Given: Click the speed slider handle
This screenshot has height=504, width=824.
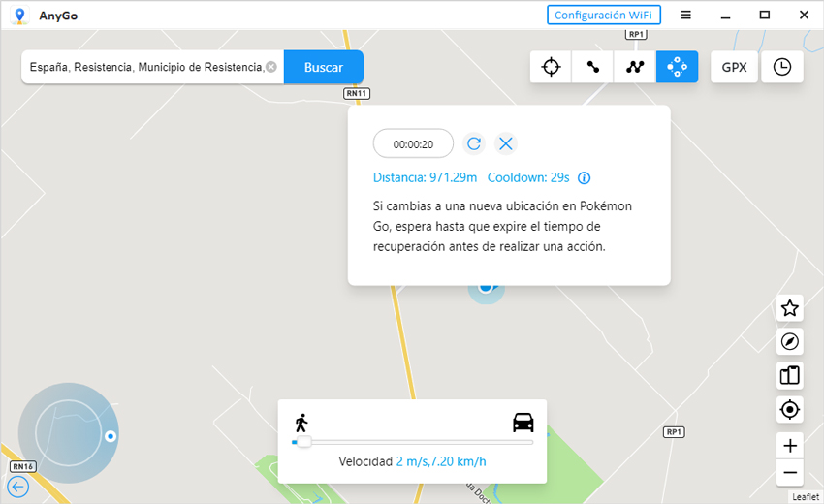Looking at the screenshot, I should (303, 442).
